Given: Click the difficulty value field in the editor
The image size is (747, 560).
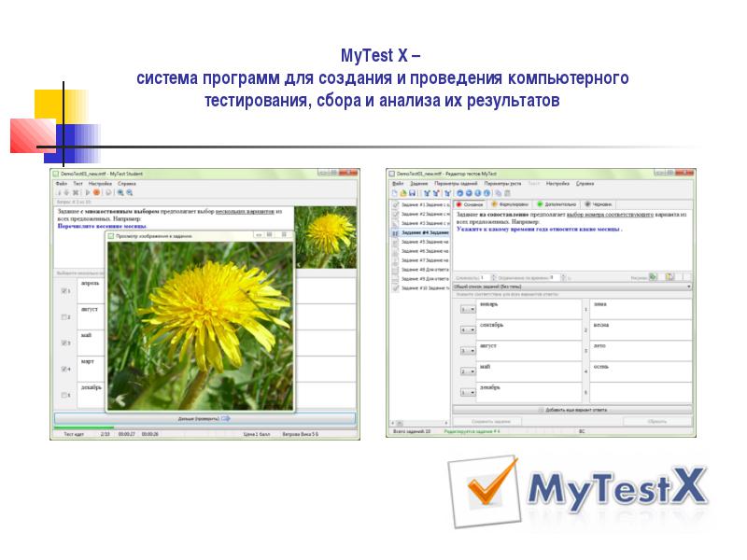Looking at the screenshot, I should [485, 277].
